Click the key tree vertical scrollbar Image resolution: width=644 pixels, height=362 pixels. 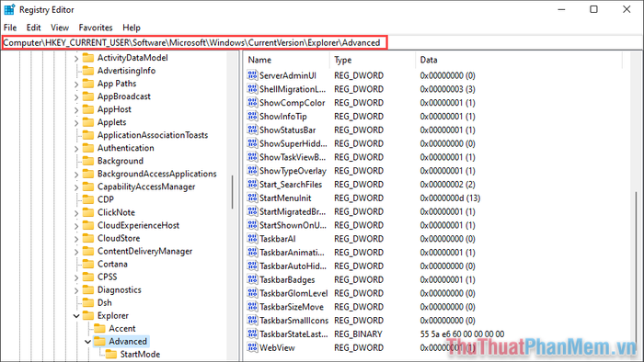coord(232,192)
